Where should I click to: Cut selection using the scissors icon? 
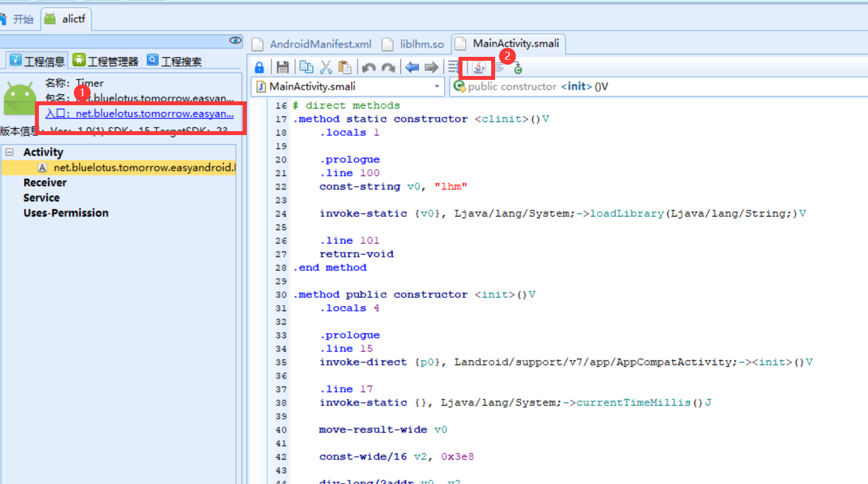coord(326,68)
